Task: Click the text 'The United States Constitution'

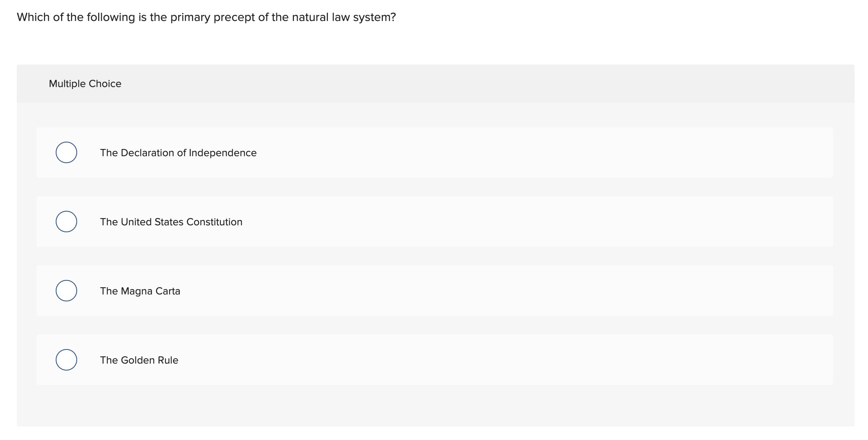Action: 171,222
